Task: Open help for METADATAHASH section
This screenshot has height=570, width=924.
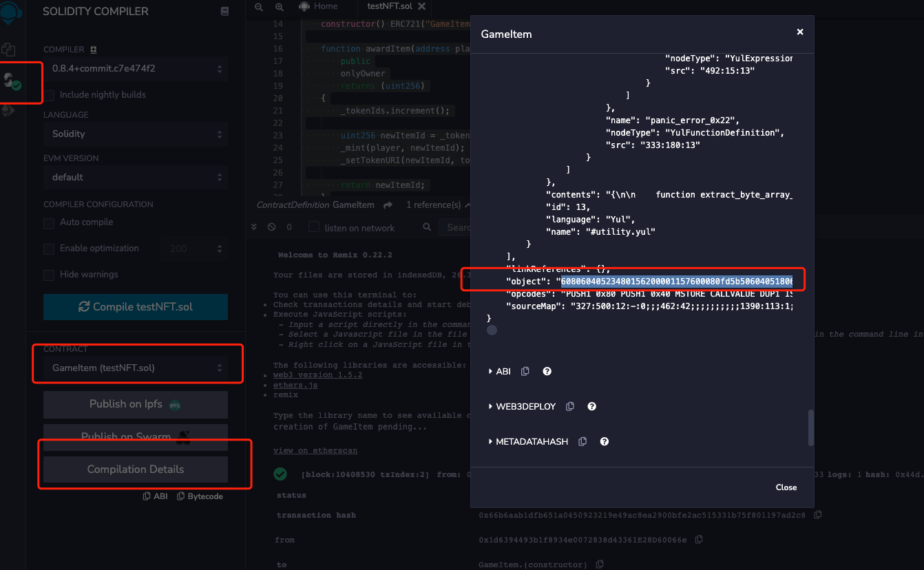Action: (605, 441)
